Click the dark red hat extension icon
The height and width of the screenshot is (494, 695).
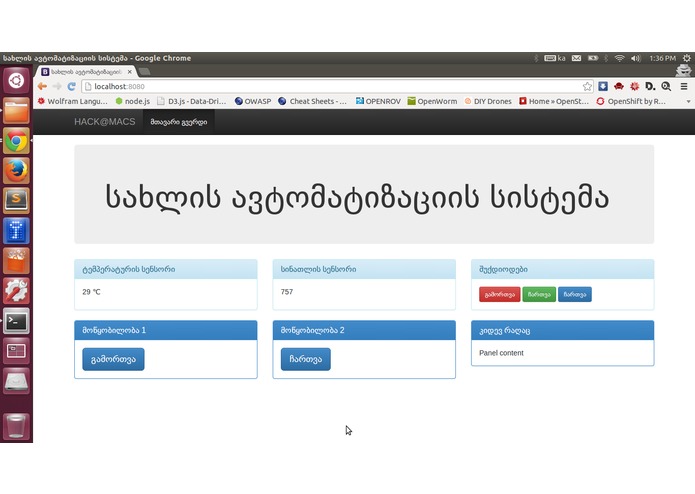(x=619, y=86)
